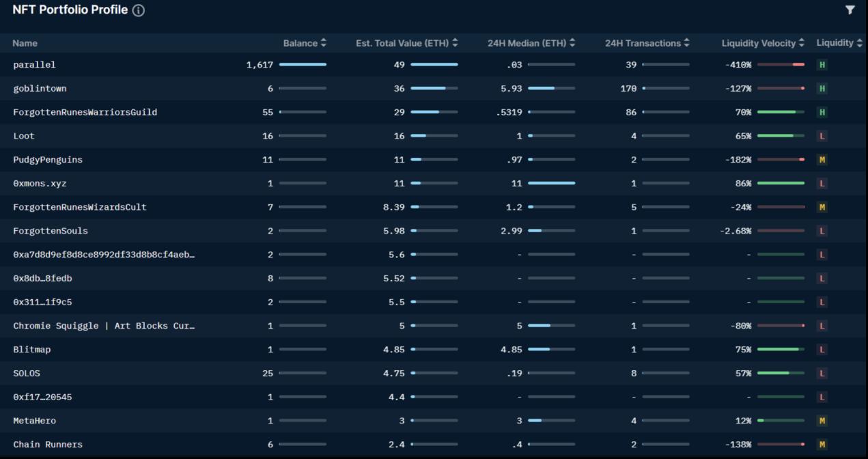Click the L liquidity badge for Blitmap
This screenshot has width=868, height=459.
tap(822, 350)
